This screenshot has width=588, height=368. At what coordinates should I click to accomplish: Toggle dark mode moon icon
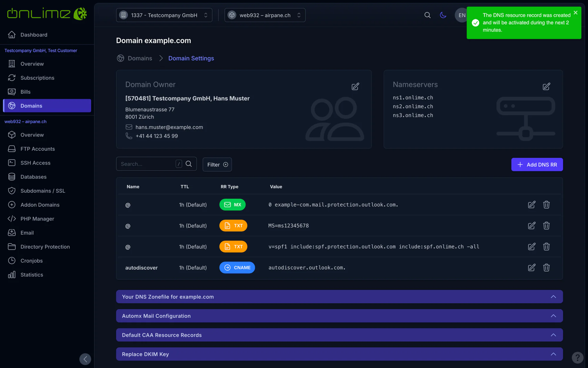point(443,15)
